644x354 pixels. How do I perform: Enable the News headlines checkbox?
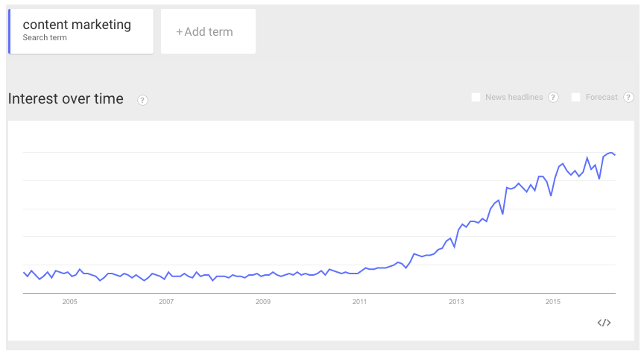click(476, 98)
